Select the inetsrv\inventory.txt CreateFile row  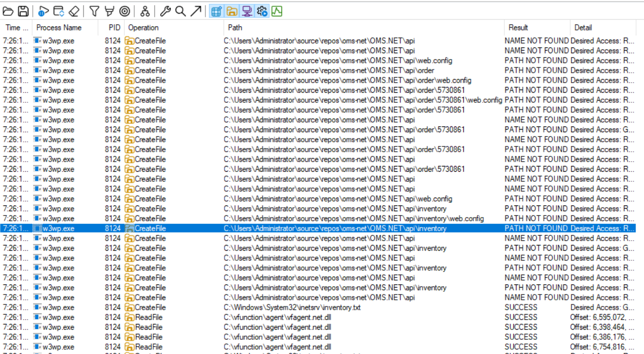pos(292,308)
